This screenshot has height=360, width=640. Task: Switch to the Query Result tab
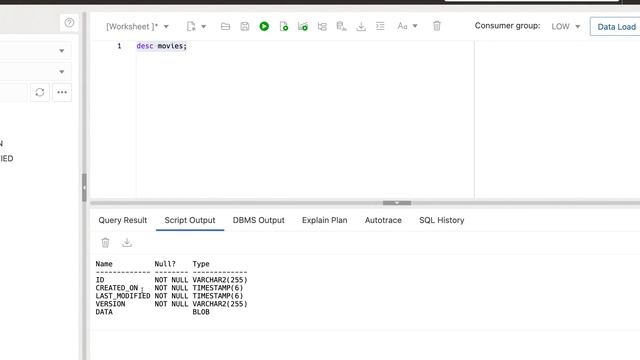tap(122, 220)
